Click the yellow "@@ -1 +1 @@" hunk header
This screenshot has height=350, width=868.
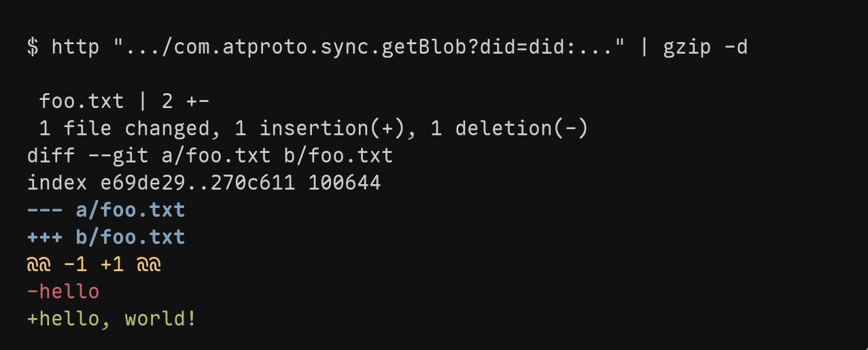[94, 264]
